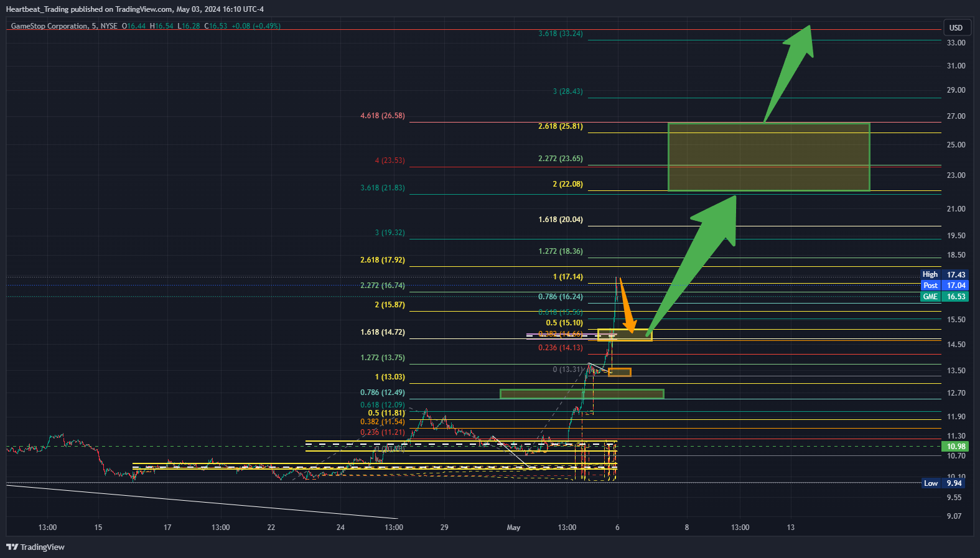The width and height of the screenshot is (980, 558).
Task: Select the O16.44 open price value
Action: pyautogui.click(x=134, y=26)
